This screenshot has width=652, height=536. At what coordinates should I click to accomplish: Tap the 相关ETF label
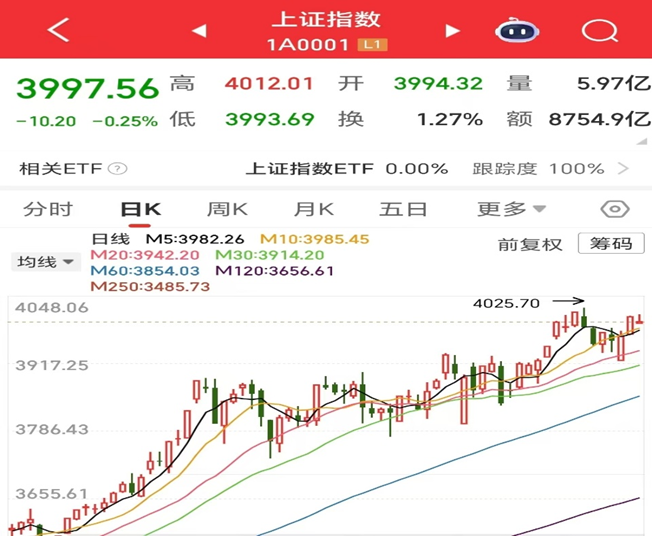click(61, 169)
